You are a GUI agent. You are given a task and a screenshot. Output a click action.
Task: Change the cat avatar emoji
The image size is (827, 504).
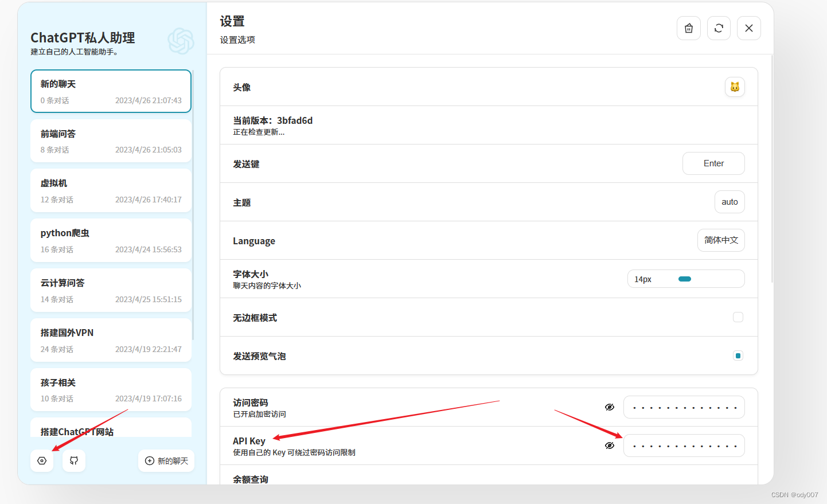(735, 87)
